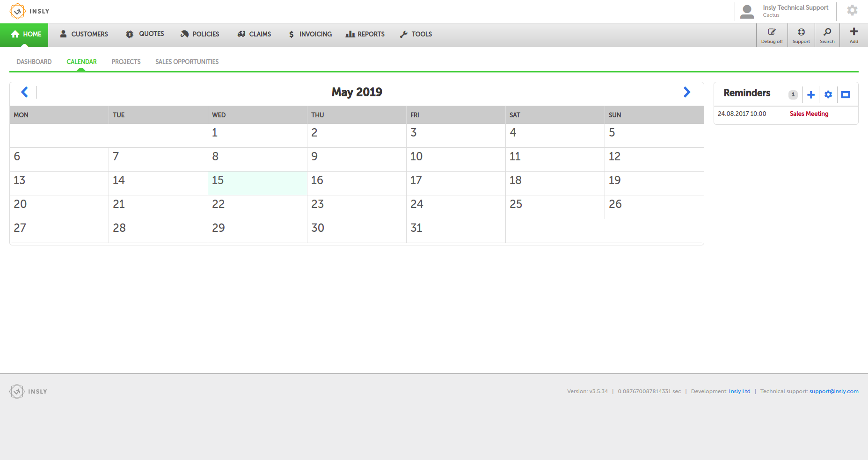Image resolution: width=868 pixels, height=460 pixels.
Task: Open the Reports menu
Action: [365, 34]
